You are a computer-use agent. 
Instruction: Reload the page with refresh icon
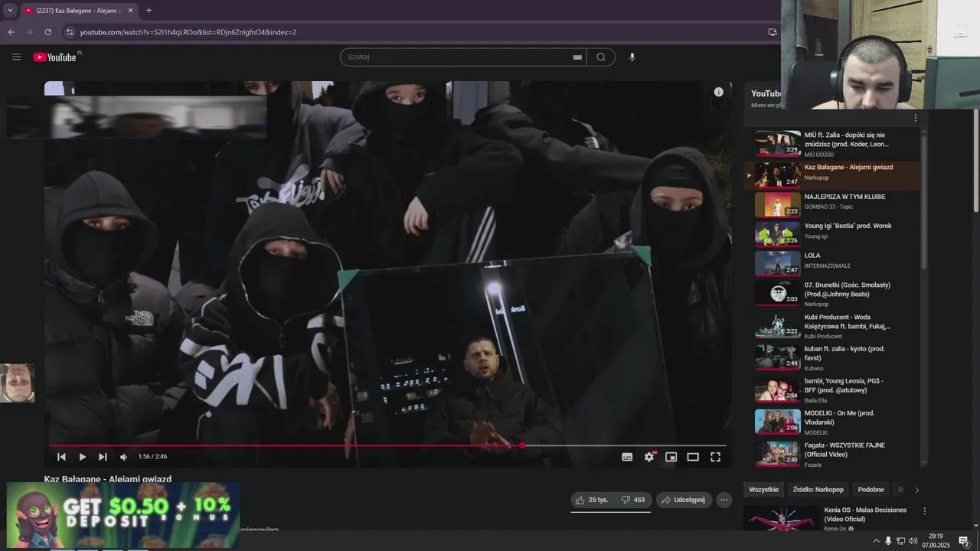click(47, 32)
